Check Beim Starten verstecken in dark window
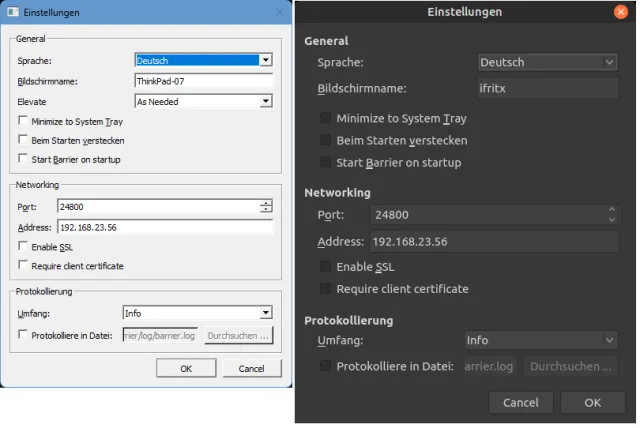 [325, 140]
